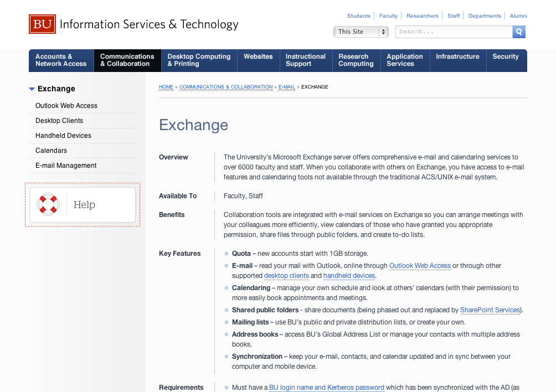The width and height of the screenshot is (556, 392).
Task: Open E-mail Management sidebar item
Action: point(66,166)
